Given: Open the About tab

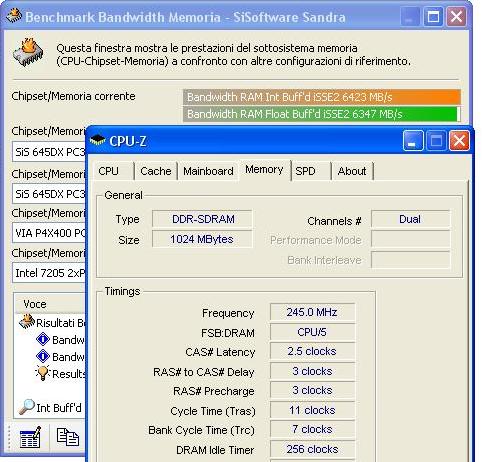Looking at the screenshot, I should (x=352, y=171).
